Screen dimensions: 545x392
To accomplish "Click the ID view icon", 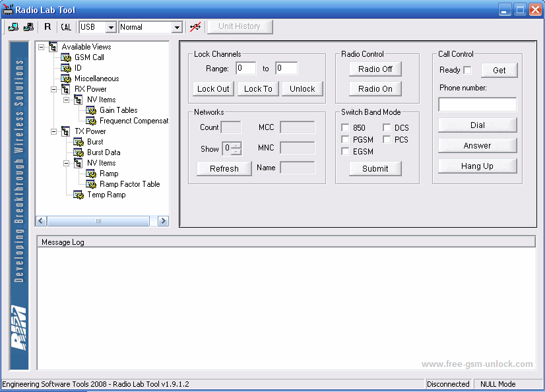I will pos(66,68).
